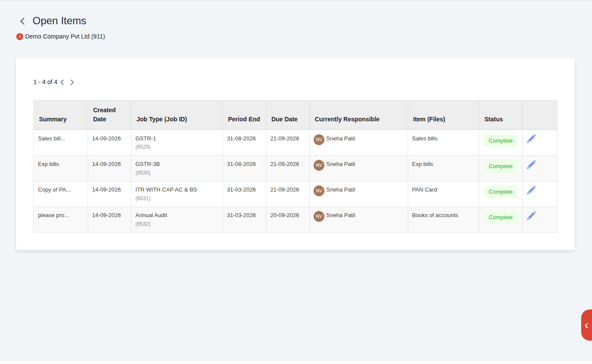Viewport: 592px width, 364px height.
Task: Click the GSTR-3B job type text
Action: click(x=147, y=164)
